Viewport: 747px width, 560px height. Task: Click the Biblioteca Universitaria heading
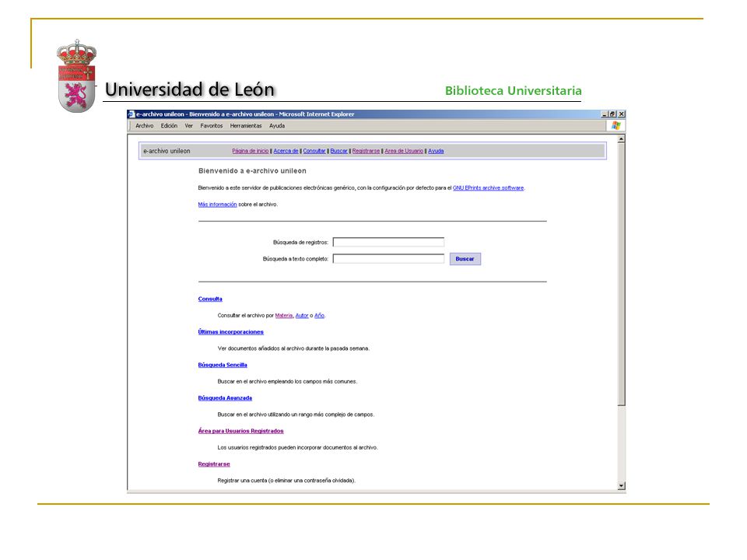[513, 90]
